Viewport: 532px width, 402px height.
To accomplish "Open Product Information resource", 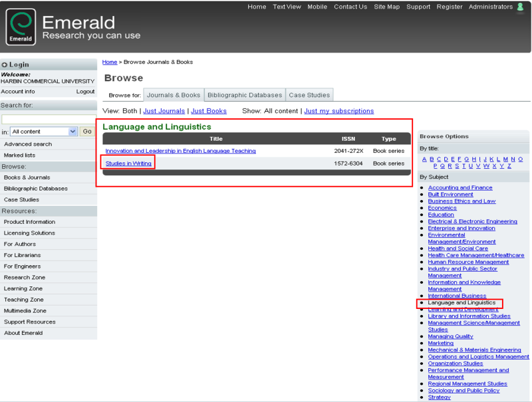I will point(29,222).
